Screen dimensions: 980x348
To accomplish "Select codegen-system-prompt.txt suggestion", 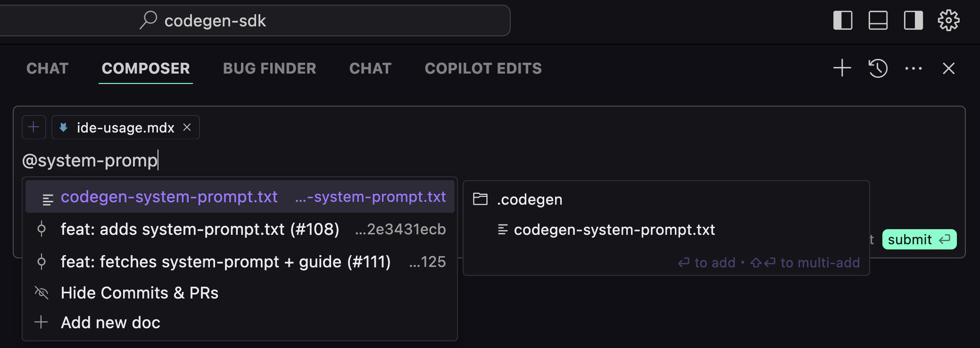I will [240, 197].
